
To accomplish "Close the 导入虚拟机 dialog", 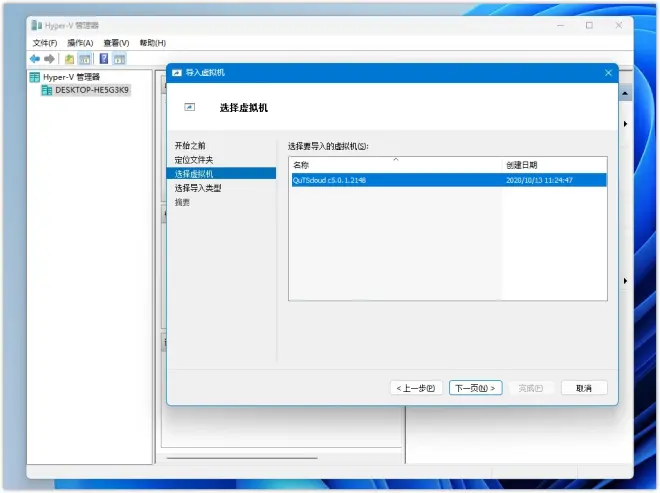I will click(x=608, y=73).
